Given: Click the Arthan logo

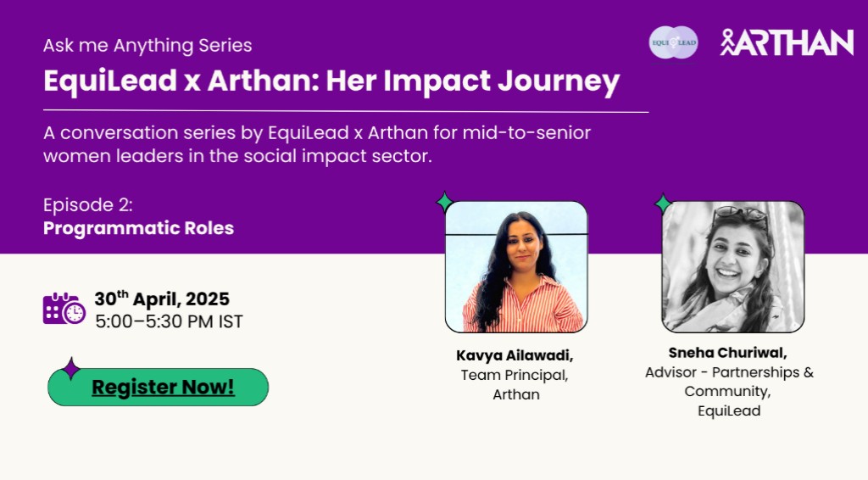Looking at the screenshot, I should coord(787,42).
